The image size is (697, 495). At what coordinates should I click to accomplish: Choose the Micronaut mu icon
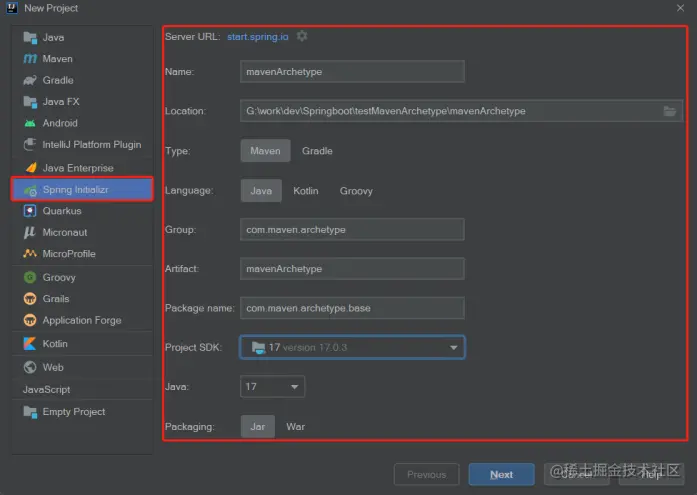click(29, 232)
